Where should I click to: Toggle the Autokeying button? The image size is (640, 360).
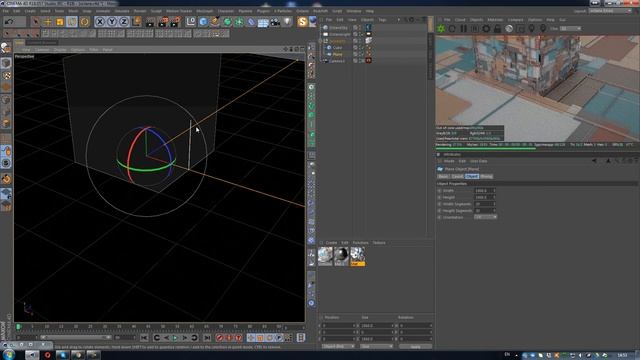pos(229,338)
